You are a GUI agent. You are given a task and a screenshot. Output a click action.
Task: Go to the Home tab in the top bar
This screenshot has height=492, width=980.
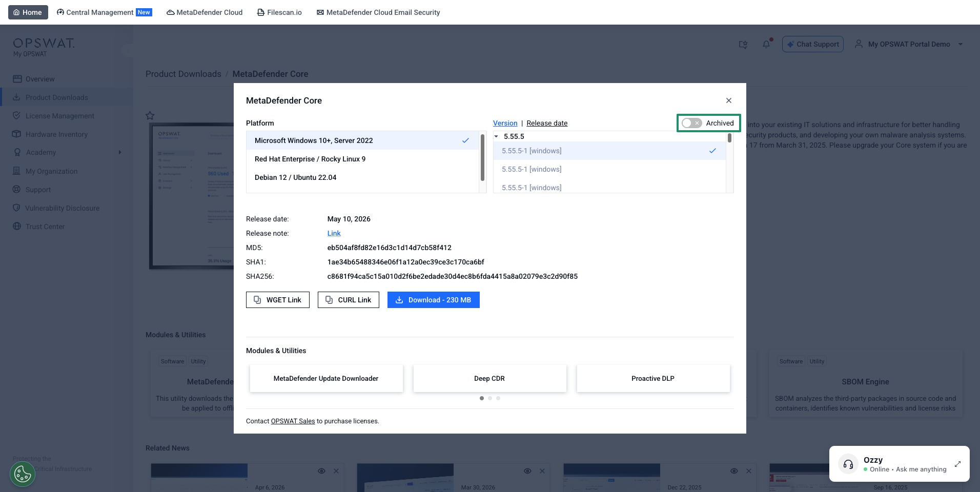pyautogui.click(x=28, y=12)
